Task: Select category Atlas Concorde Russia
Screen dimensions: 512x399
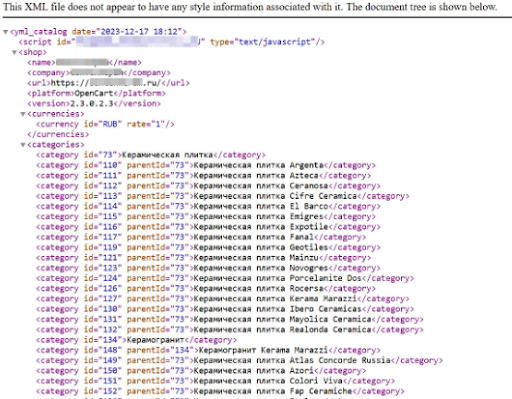Action: 239,361
